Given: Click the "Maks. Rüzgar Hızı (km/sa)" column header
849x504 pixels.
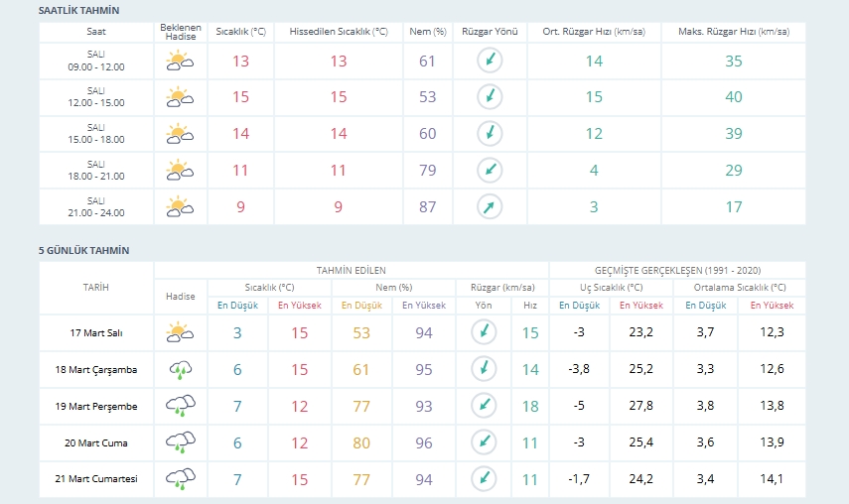Looking at the screenshot, I should tap(734, 33).
